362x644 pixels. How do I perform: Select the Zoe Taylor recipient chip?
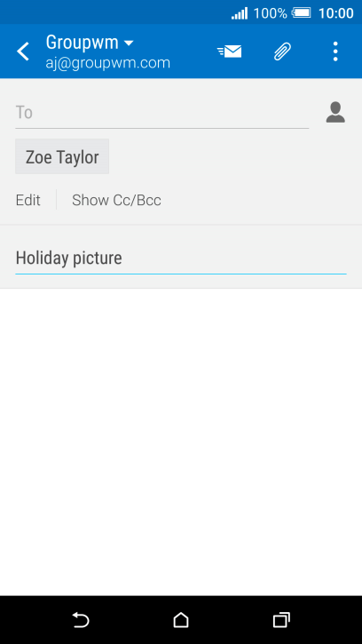pos(62,156)
